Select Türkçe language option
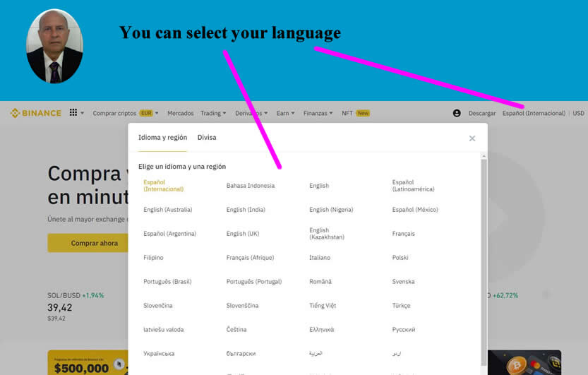Image resolution: width=588 pixels, height=375 pixels. tap(401, 306)
